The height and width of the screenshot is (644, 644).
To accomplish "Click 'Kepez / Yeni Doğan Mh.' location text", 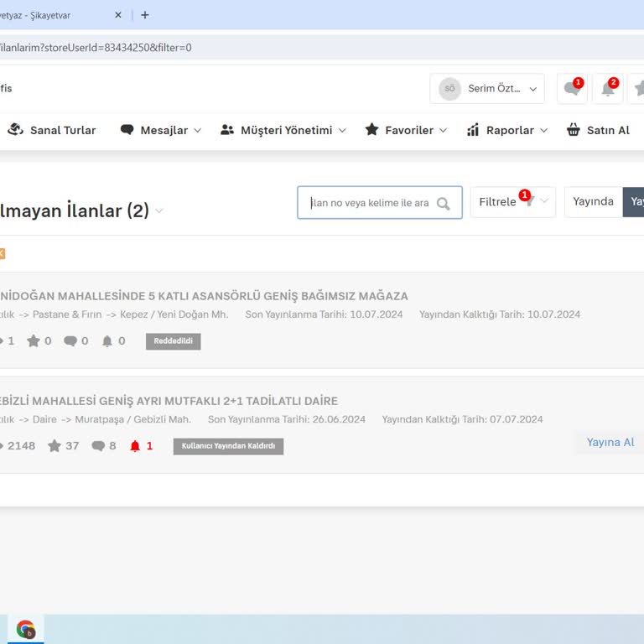I will point(174,314).
